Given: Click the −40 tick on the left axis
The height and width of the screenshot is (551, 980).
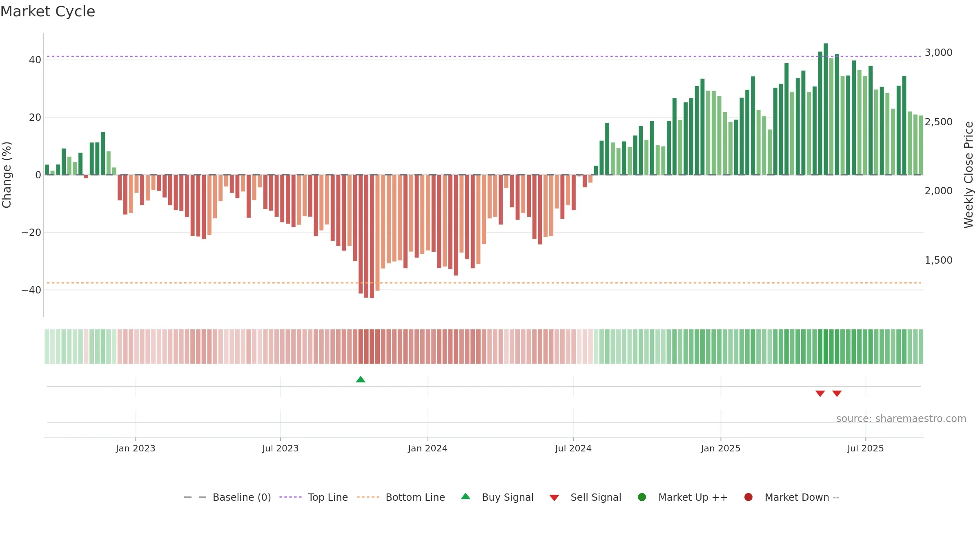Looking at the screenshot, I should point(31,290).
